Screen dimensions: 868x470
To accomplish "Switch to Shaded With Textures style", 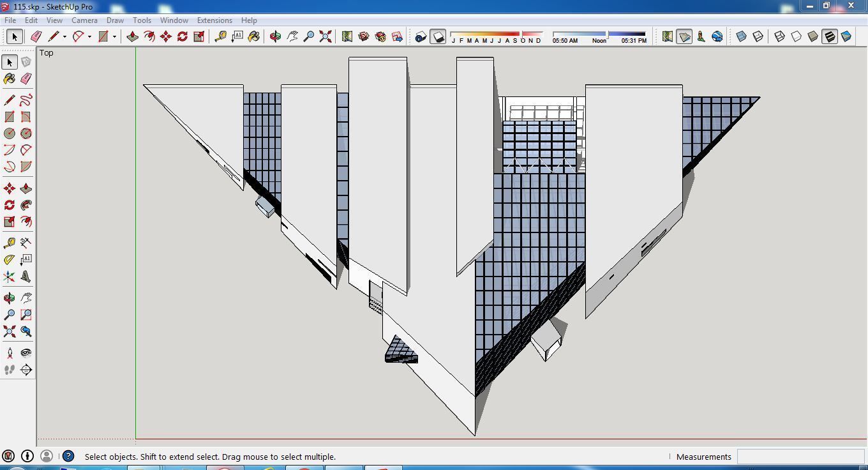I will [x=829, y=37].
